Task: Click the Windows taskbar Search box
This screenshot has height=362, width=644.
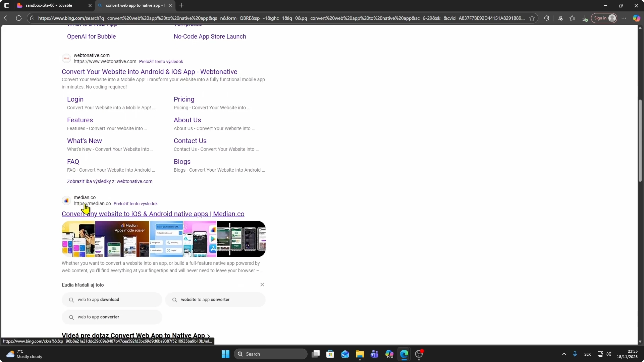Action: click(x=271, y=354)
